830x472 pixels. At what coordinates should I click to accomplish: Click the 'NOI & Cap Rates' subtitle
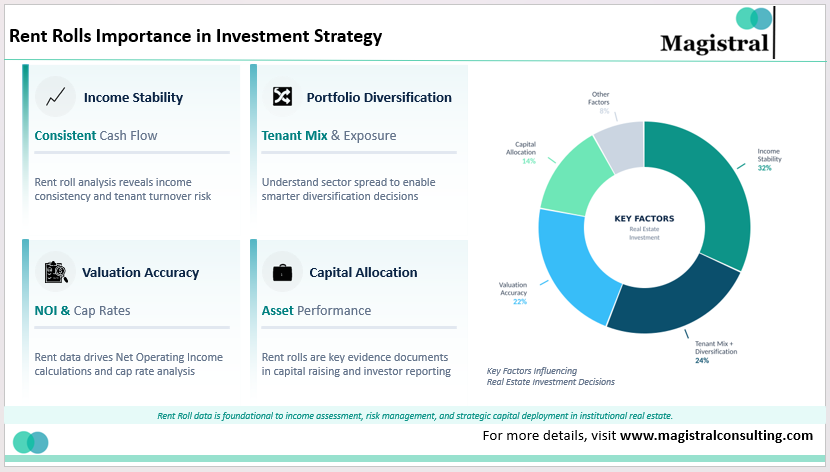pos(82,311)
